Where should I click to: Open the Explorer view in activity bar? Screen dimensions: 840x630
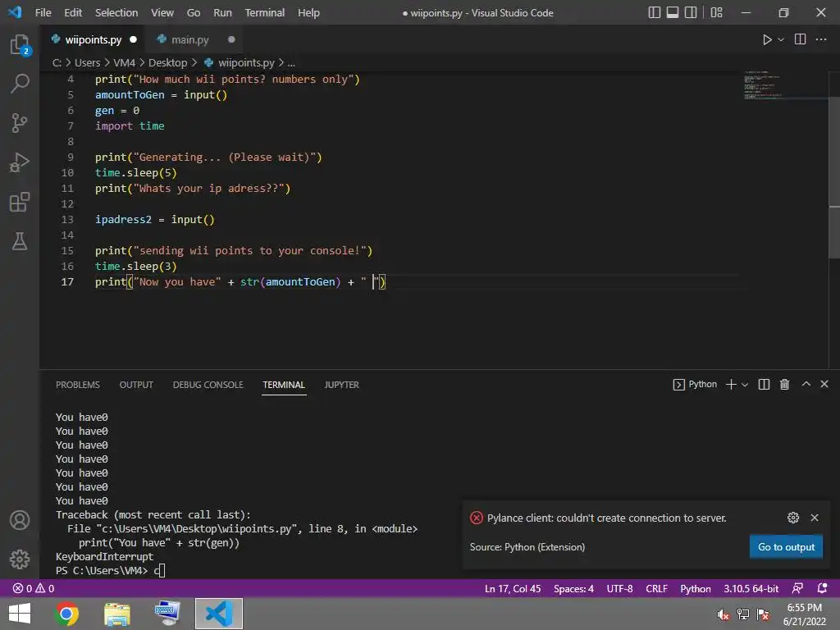coord(20,44)
